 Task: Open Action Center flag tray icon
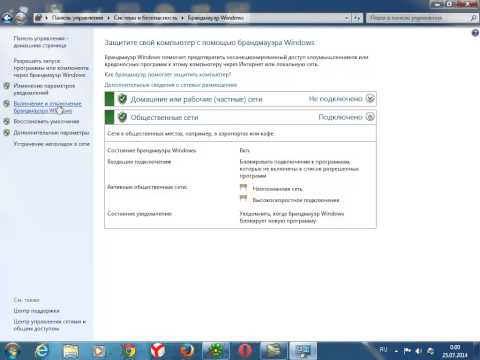407,351
